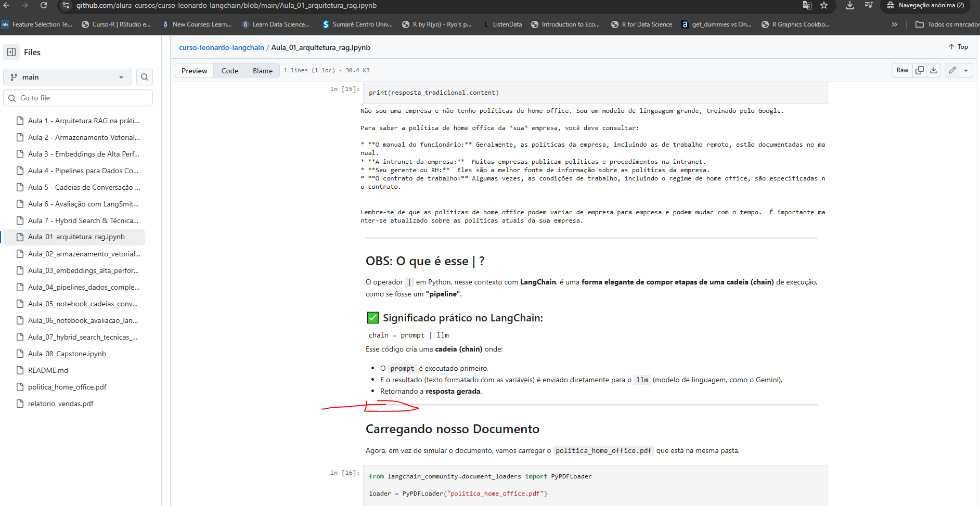980x506 pixels.
Task: Open browser downloads icon
Action: (x=850, y=5)
